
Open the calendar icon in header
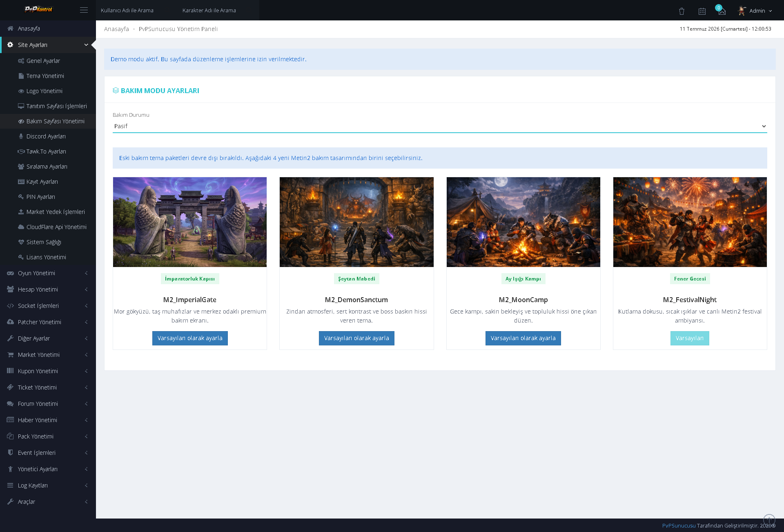(702, 11)
